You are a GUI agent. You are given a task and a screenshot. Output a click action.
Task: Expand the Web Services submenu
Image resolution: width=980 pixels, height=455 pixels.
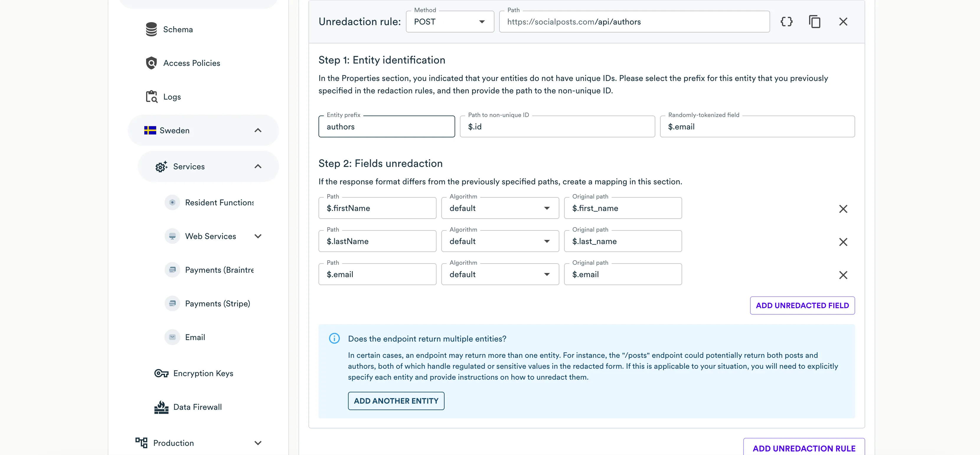tap(258, 236)
